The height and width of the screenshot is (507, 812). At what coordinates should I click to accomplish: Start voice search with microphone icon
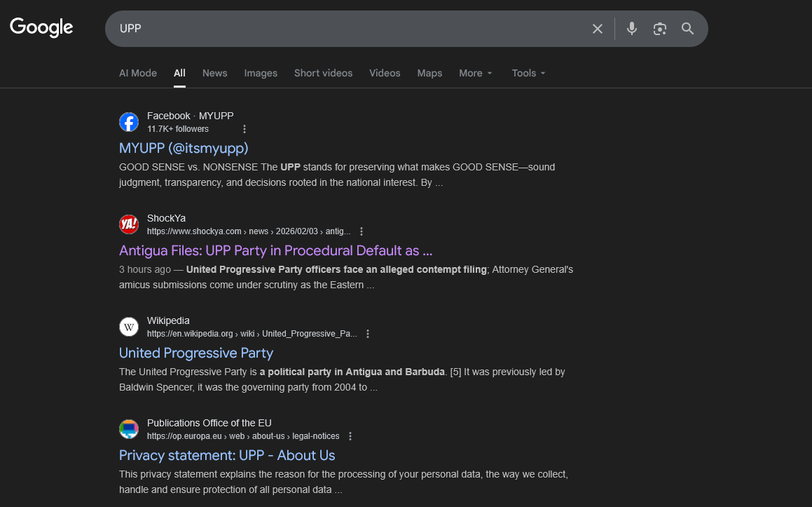point(632,29)
